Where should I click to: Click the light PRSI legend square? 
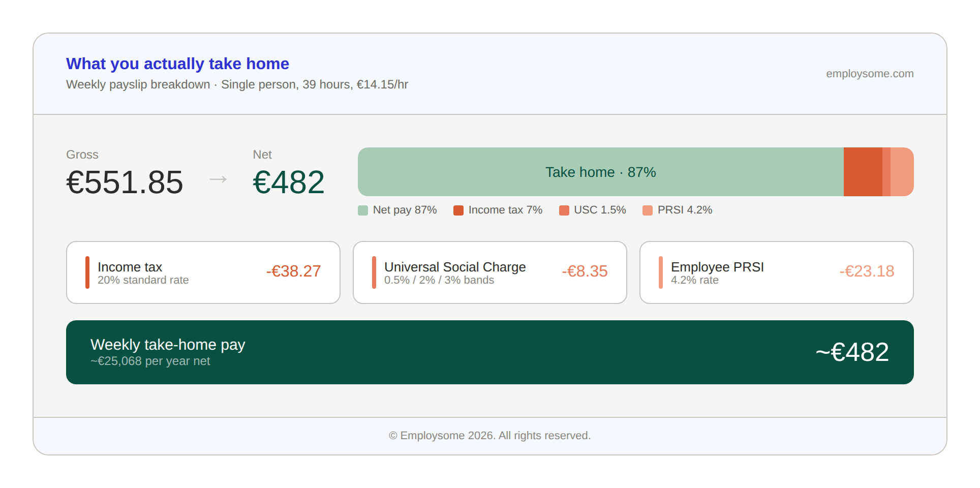click(x=648, y=209)
